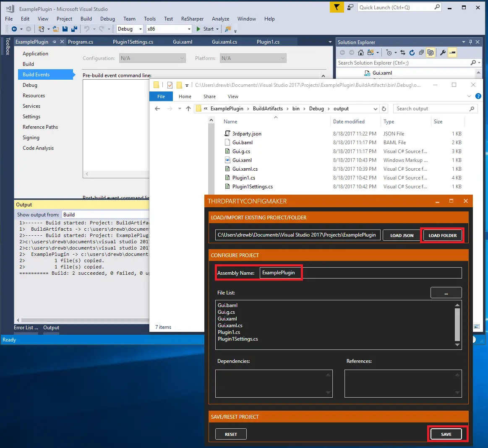
Task: Open the Start button dropdown arrow
Action: 217,29
